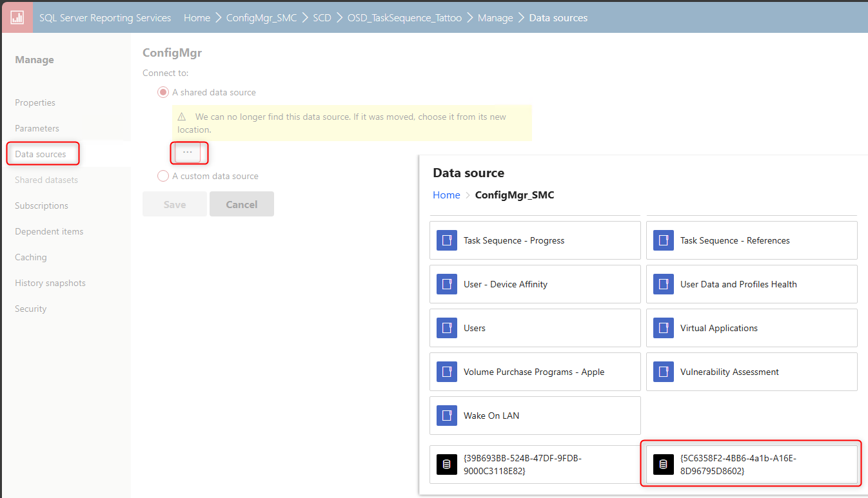Click the {5C6358F2...} shared data source icon
The image size is (868, 498).
pyautogui.click(x=664, y=464)
